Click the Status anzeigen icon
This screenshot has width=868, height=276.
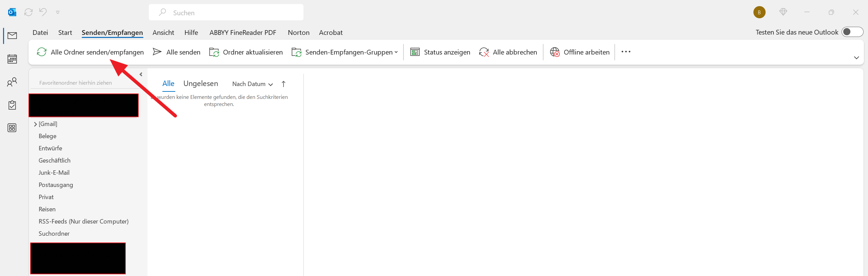click(415, 52)
